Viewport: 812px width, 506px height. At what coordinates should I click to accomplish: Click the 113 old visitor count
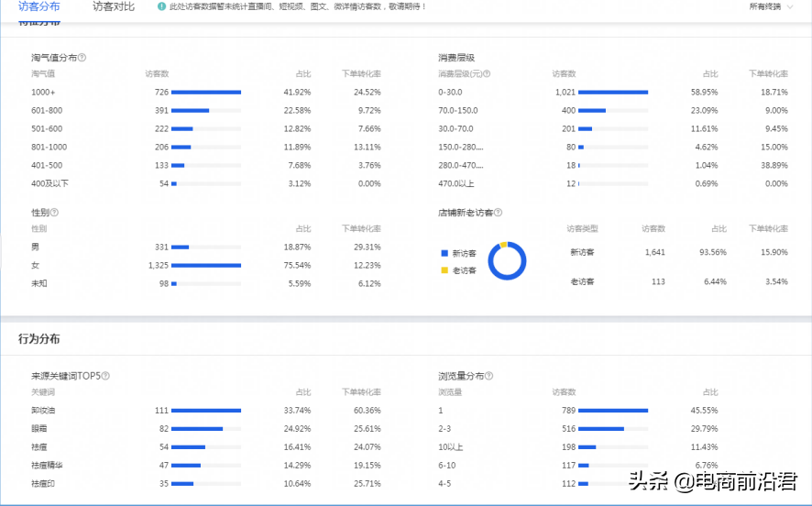tap(658, 281)
